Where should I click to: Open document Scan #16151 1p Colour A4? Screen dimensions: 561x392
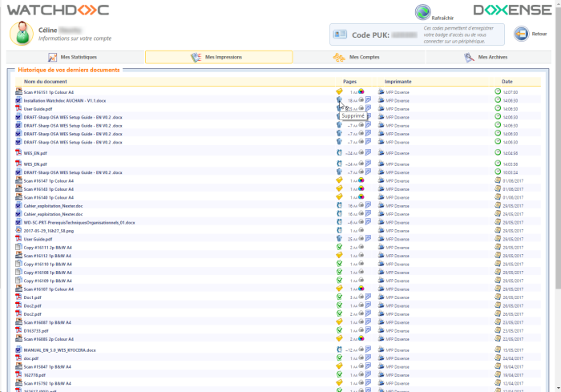point(48,92)
